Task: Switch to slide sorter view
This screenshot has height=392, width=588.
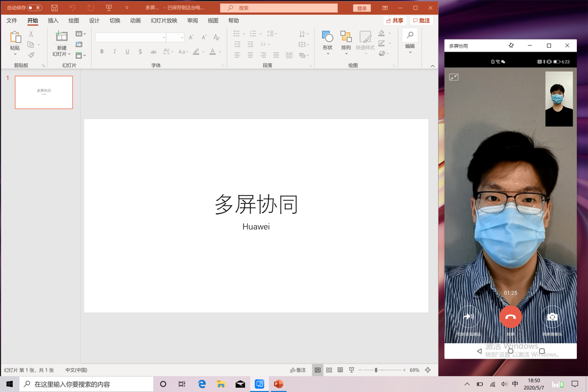Action: tap(329, 370)
